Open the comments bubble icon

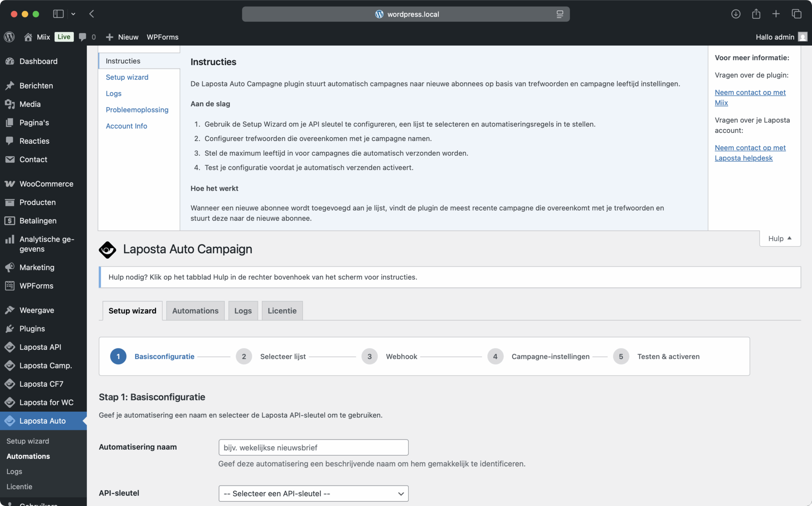(82, 37)
